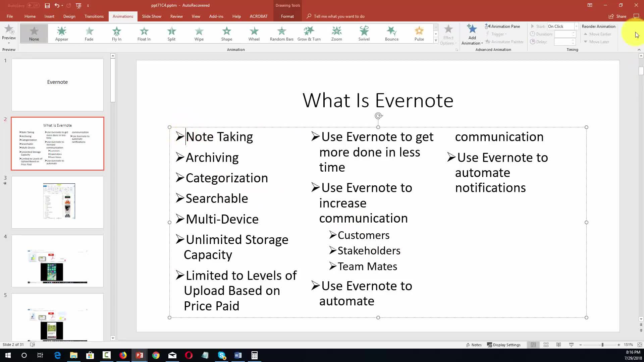
Task: Apply the Split animation effect
Action: (x=171, y=34)
